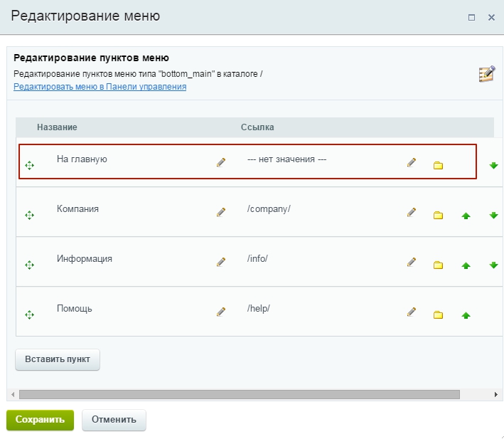Click Вставить пункт to add menu item
The width and height of the screenshot is (504, 439).
(x=58, y=359)
